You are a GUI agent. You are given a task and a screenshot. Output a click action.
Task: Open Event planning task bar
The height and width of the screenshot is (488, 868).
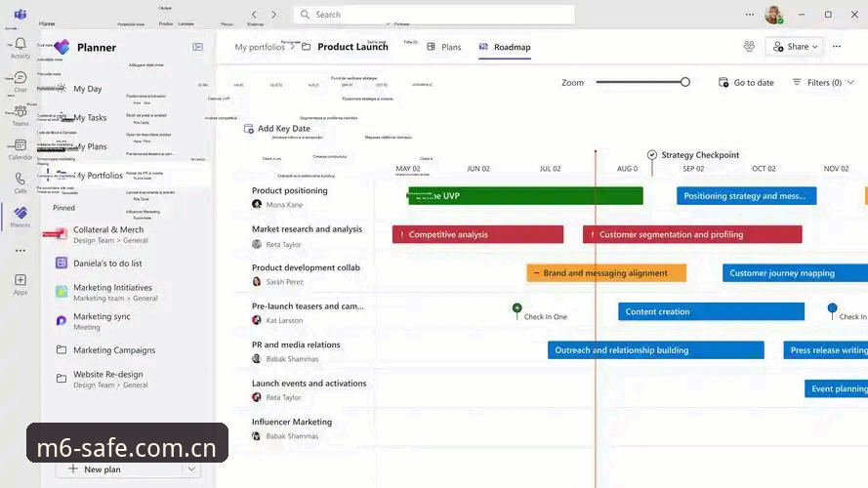pos(836,389)
